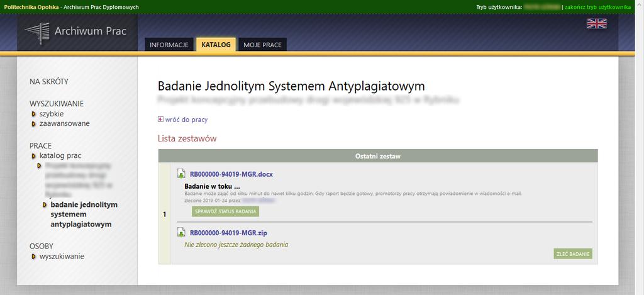This screenshot has width=644, height=295.
Task: Click the PRACE sidebar heading
Action: [41, 146]
